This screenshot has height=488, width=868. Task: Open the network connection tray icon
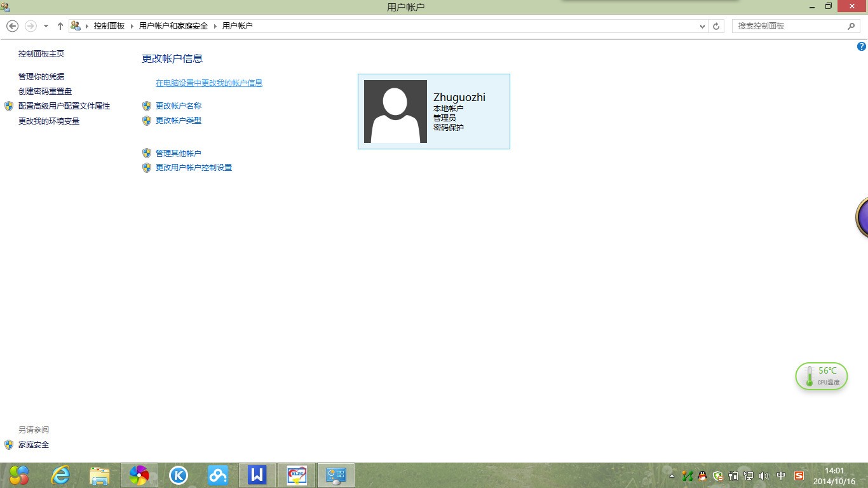pos(749,475)
